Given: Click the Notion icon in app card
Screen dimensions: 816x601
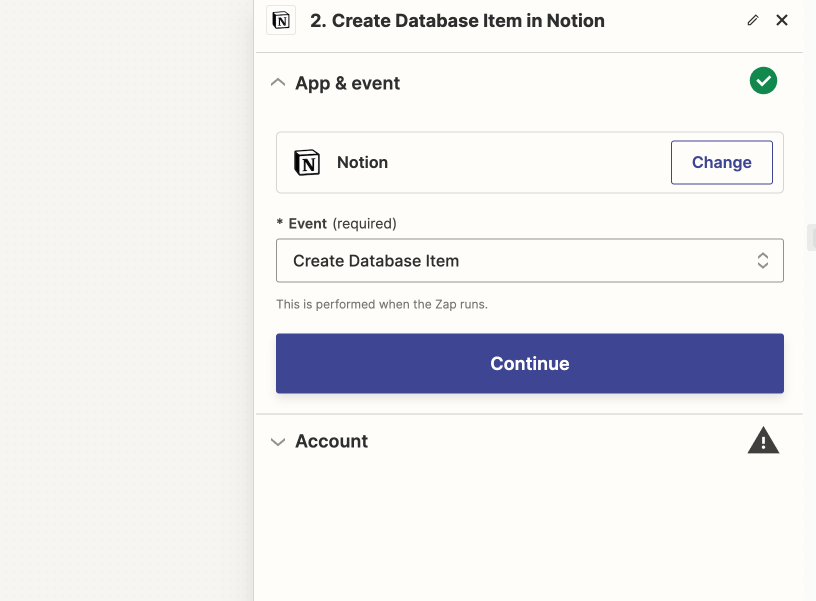Looking at the screenshot, I should coord(307,162).
